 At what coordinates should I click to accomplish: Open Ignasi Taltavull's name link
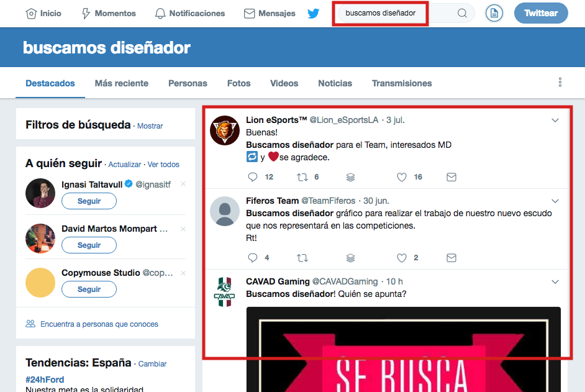click(92, 185)
